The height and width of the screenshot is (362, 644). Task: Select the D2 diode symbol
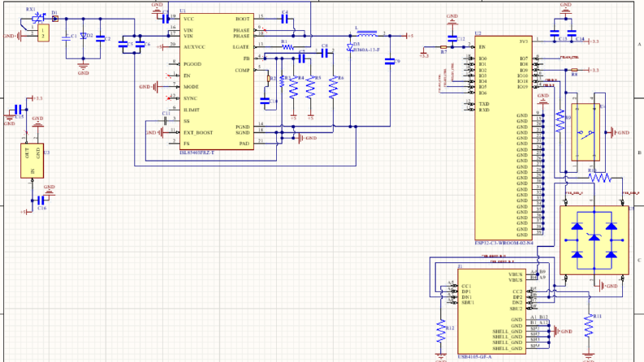pyautogui.click(x=84, y=36)
